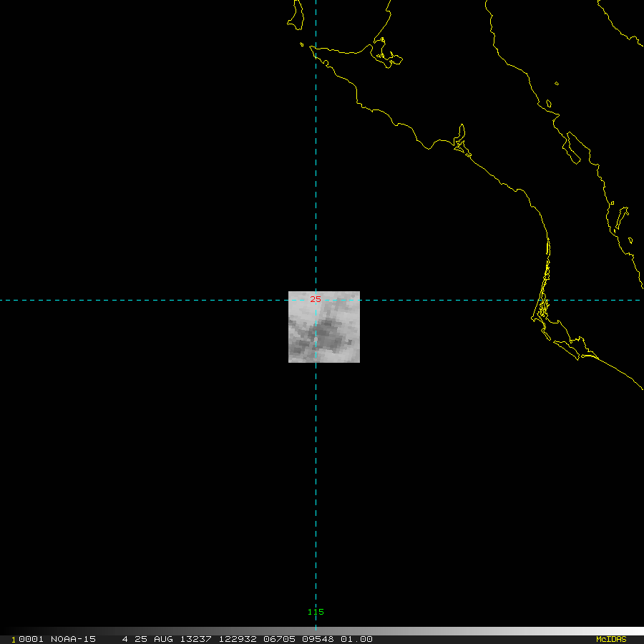Screen dimensions: 644x644
Task: Click the 122932 time value
Action: pos(238,639)
